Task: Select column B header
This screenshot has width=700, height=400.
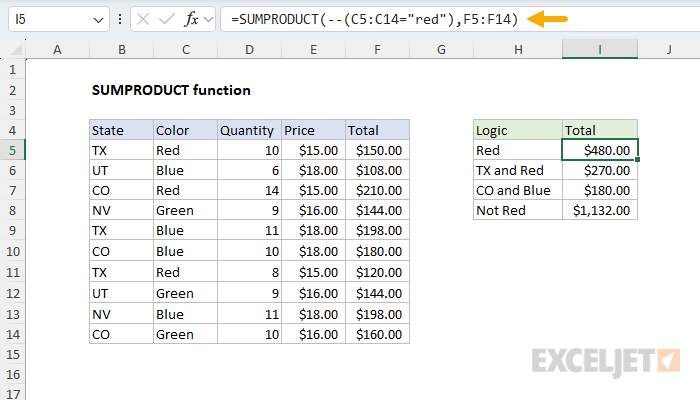Action: tap(121, 49)
